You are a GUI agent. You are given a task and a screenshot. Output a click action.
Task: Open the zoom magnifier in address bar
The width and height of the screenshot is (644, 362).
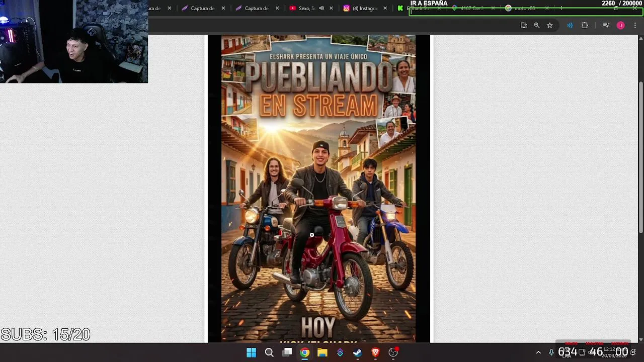(x=537, y=25)
